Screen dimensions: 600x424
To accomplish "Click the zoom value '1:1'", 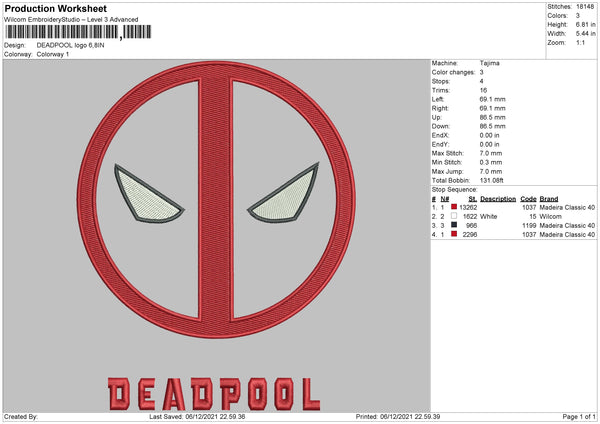I will coord(580,42).
